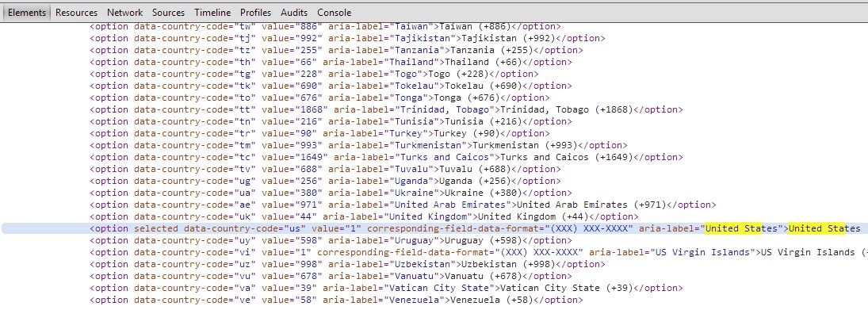Click the Trinidad, Tobago option line
The height and width of the screenshot is (310, 868).
click(386, 109)
